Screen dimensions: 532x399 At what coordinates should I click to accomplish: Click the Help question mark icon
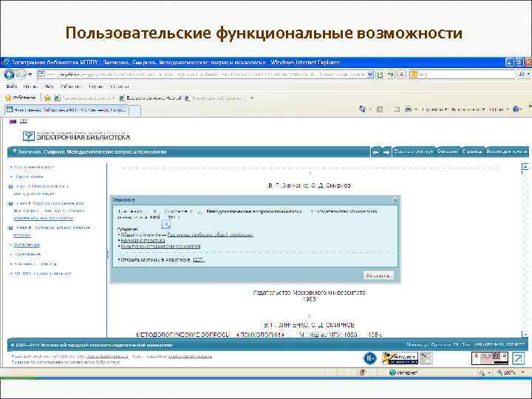[516, 109]
